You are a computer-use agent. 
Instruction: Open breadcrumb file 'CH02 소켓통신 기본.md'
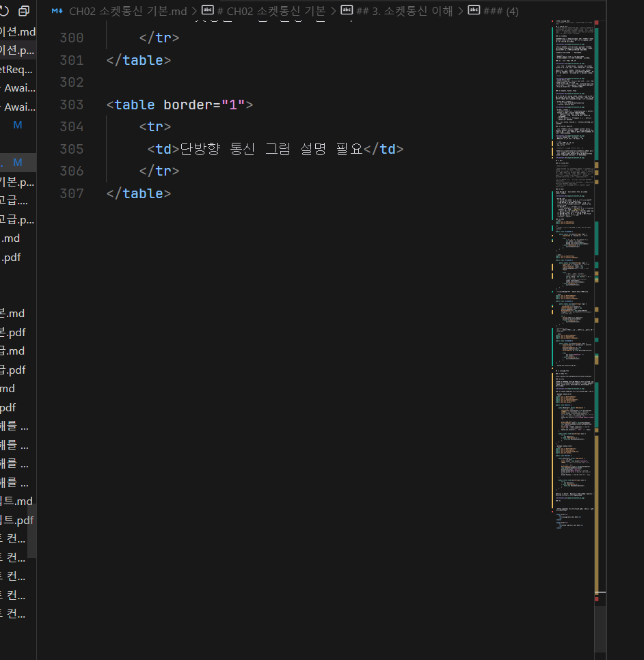pyautogui.click(x=128, y=11)
